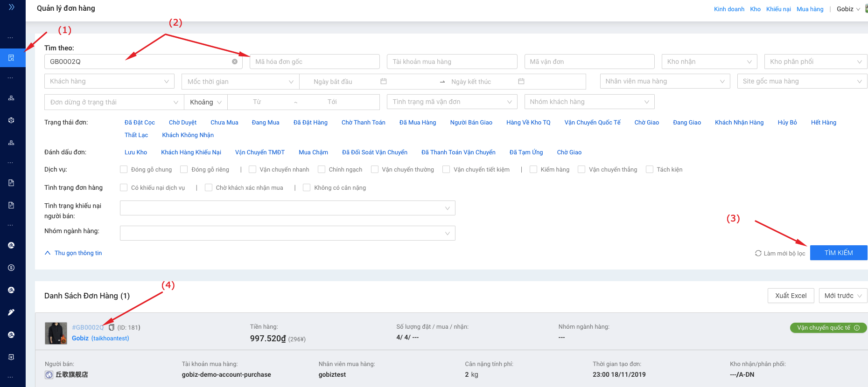Image resolution: width=868 pixels, height=387 pixels.
Task: Expand the sidebar with double-chevron icon
Action: pyautogui.click(x=12, y=7)
